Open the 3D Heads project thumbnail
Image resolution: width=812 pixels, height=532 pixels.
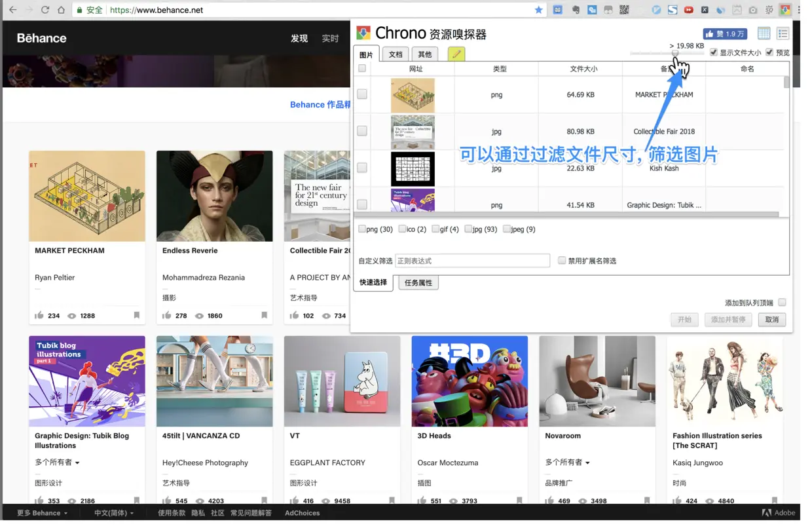(470, 381)
